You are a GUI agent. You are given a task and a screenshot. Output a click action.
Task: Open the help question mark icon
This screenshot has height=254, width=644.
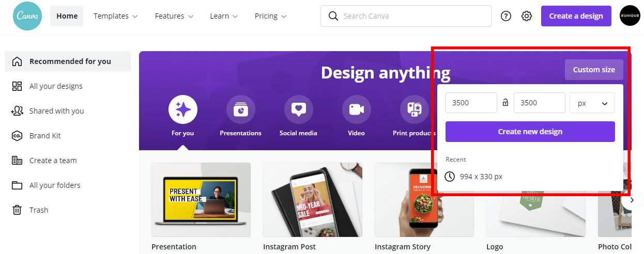click(506, 16)
